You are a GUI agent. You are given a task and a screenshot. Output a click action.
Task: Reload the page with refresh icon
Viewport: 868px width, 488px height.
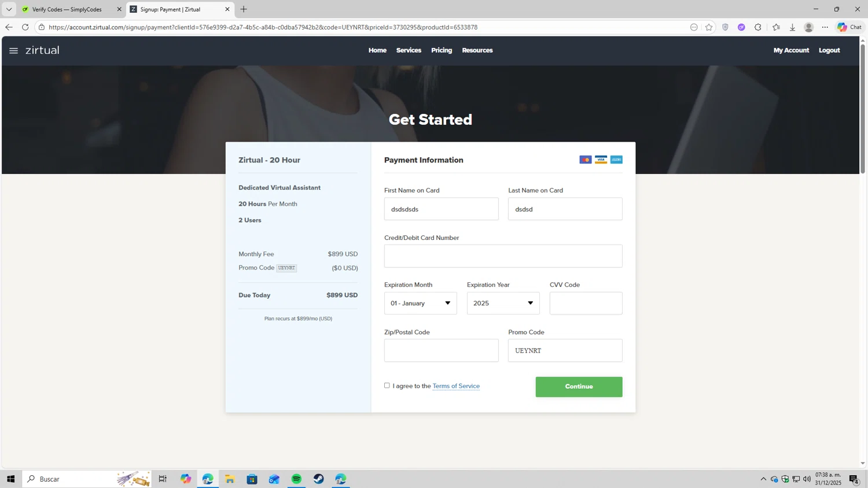coord(25,27)
